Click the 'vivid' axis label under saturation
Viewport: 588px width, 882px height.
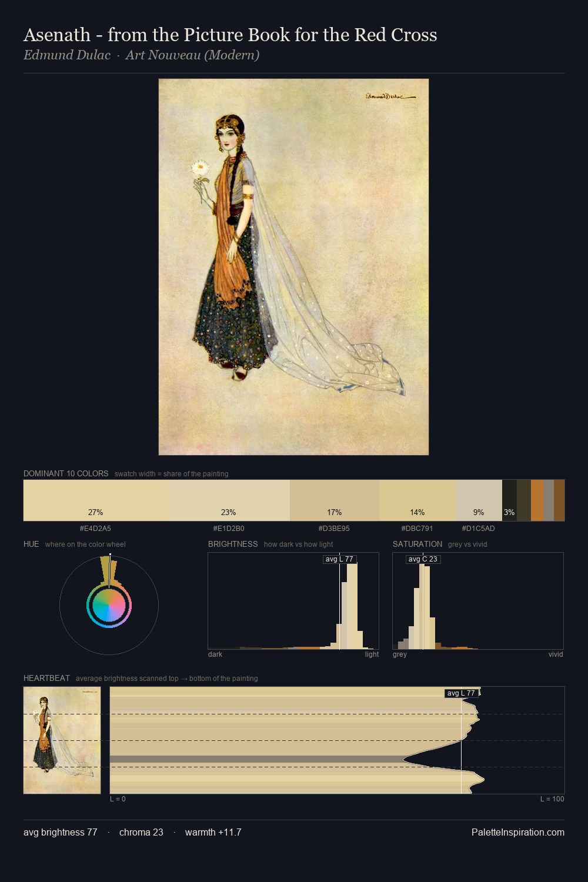click(556, 654)
